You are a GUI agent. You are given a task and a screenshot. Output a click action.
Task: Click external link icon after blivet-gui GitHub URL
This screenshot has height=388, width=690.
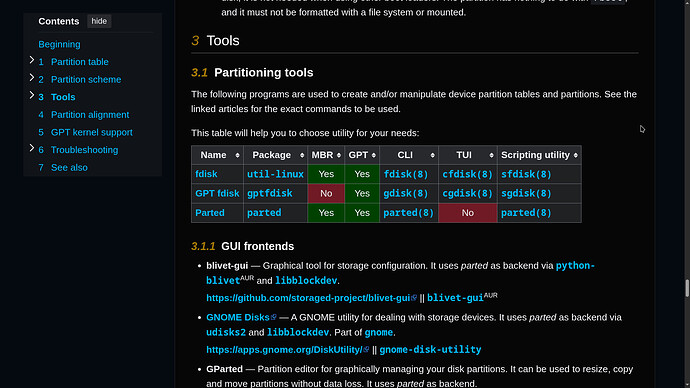414,298
